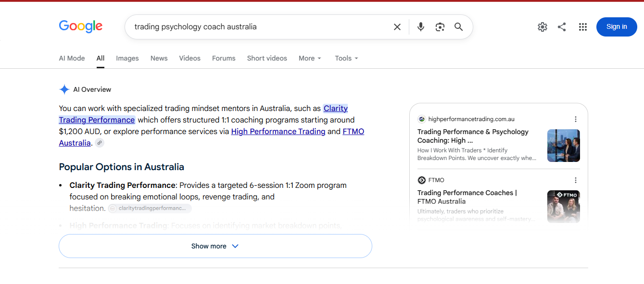Image resolution: width=644 pixels, height=284 pixels.
Task: Open Search by image camera icon
Action: point(440,27)
